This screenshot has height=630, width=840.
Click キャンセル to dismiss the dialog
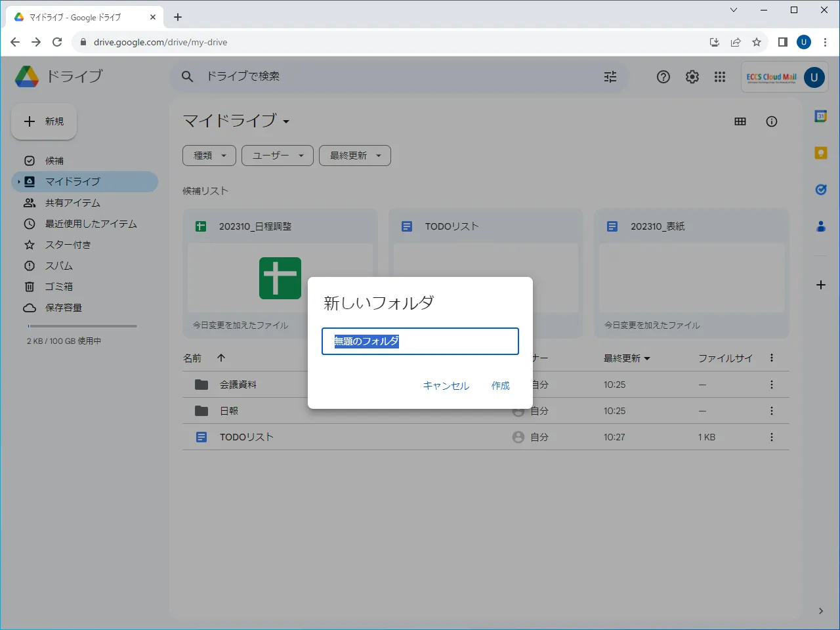(446, 386)
